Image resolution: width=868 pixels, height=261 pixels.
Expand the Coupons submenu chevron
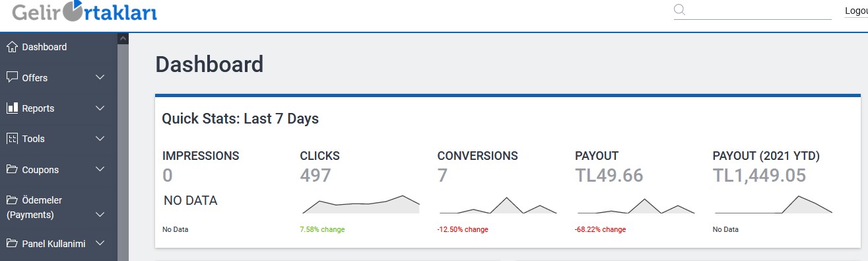(100, 169)
